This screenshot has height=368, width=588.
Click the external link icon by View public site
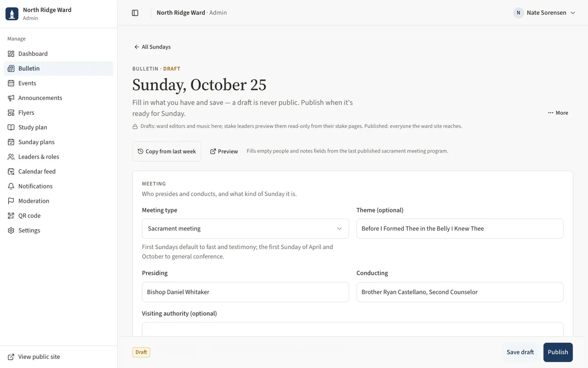pos(11,357)
